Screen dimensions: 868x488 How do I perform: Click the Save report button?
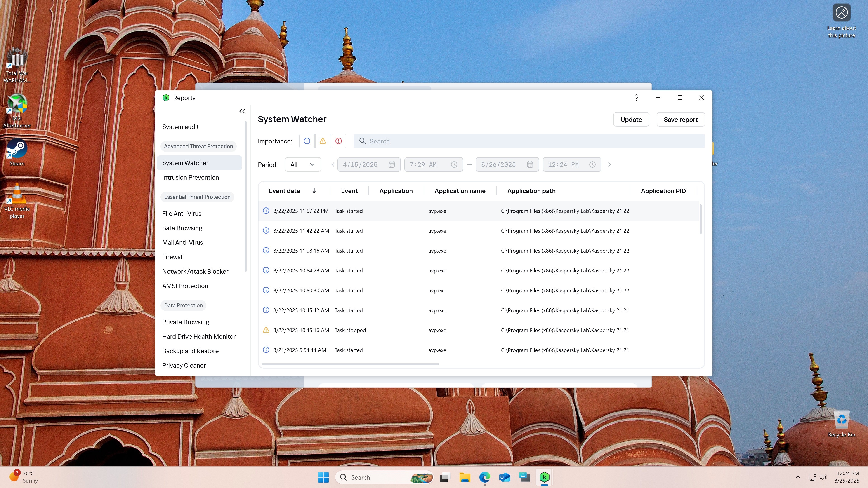(680, 120)
